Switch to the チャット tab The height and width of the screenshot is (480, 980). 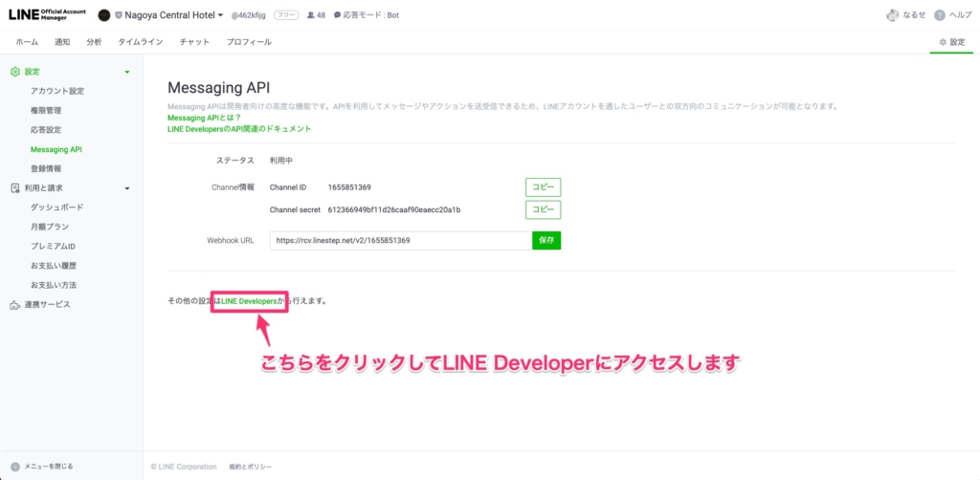tap(194, 42)
